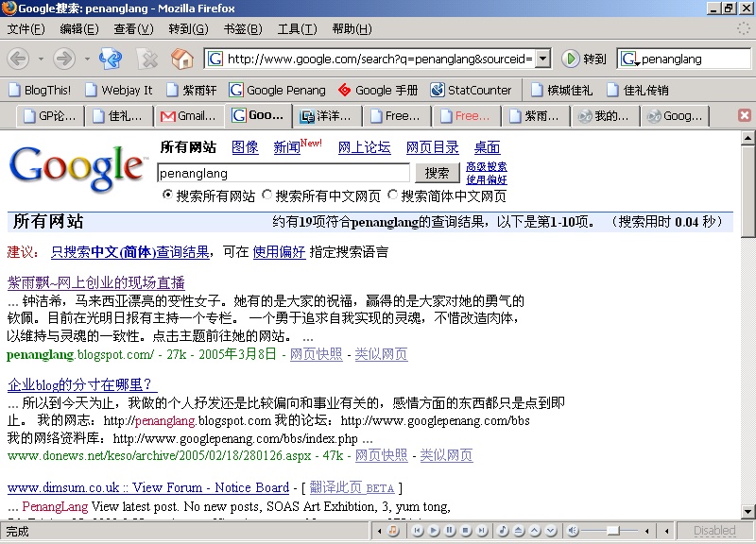Stop playback in the status bar player
This screenshot has height=544, width=756.
466,531
